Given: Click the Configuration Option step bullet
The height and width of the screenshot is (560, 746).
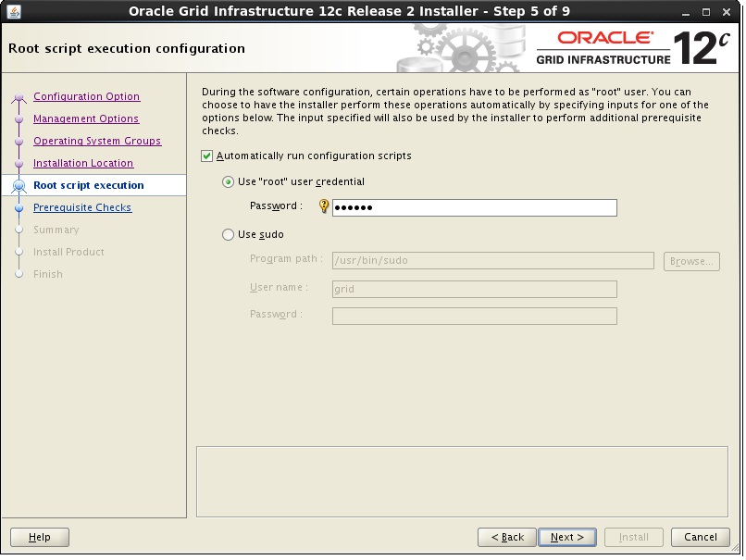Looking at the screenshot, I should (x=19, y=98).
